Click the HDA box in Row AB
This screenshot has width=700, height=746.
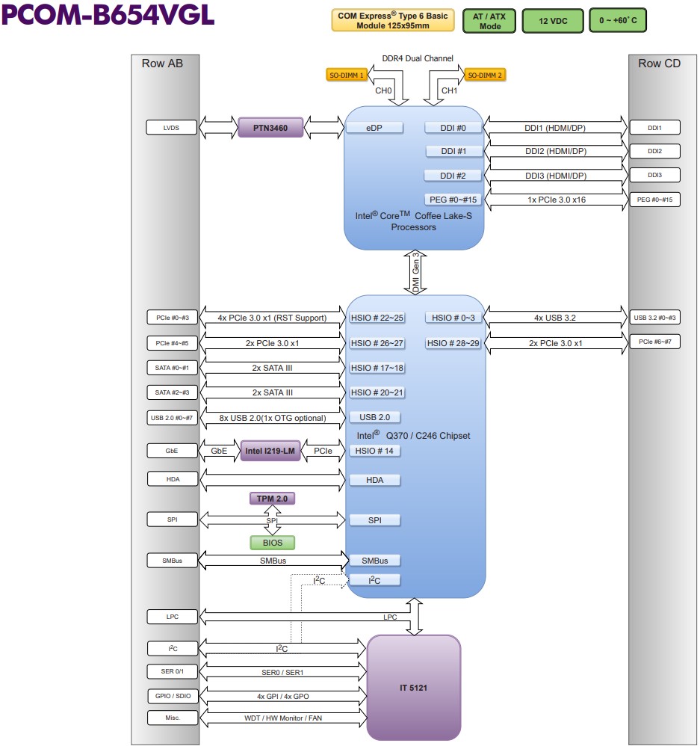tap(173, 478)
